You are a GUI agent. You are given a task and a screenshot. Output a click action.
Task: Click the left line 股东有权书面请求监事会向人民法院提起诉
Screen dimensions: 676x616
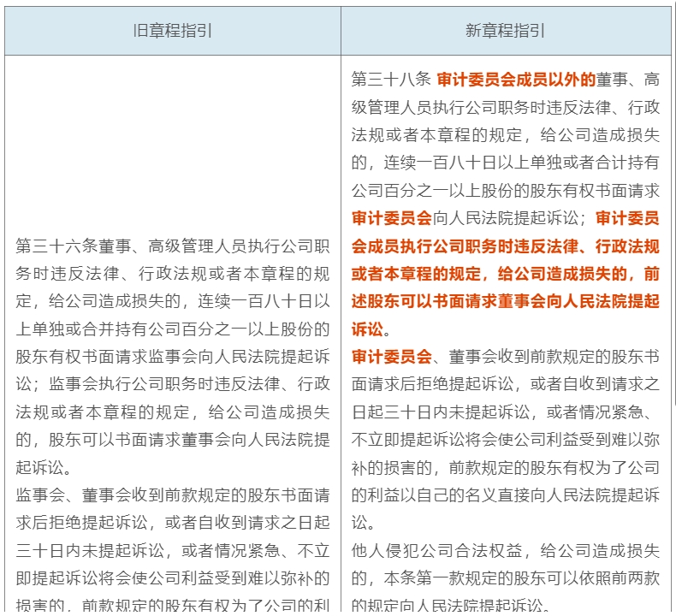pos(172,357)
